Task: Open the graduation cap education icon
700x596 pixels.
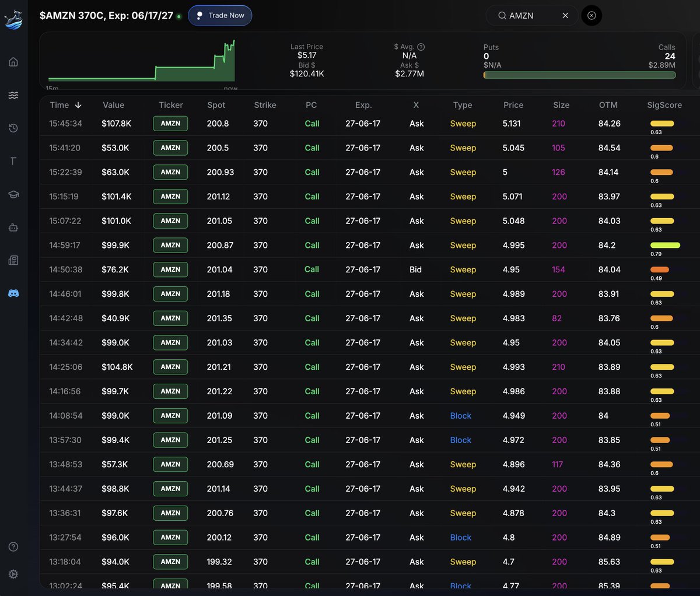Action: [x=13, y=194]
